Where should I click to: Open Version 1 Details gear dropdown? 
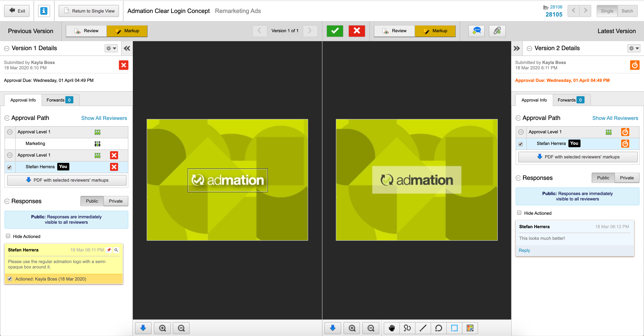pos(111,48)
